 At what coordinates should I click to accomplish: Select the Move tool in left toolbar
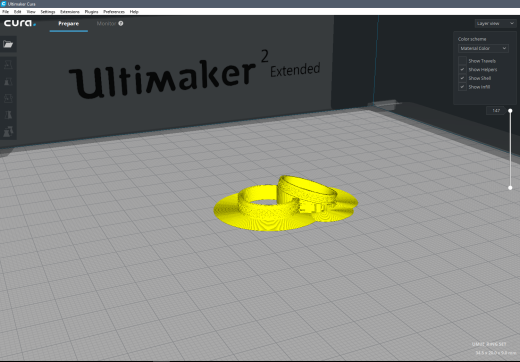click(x=8, y=64)
